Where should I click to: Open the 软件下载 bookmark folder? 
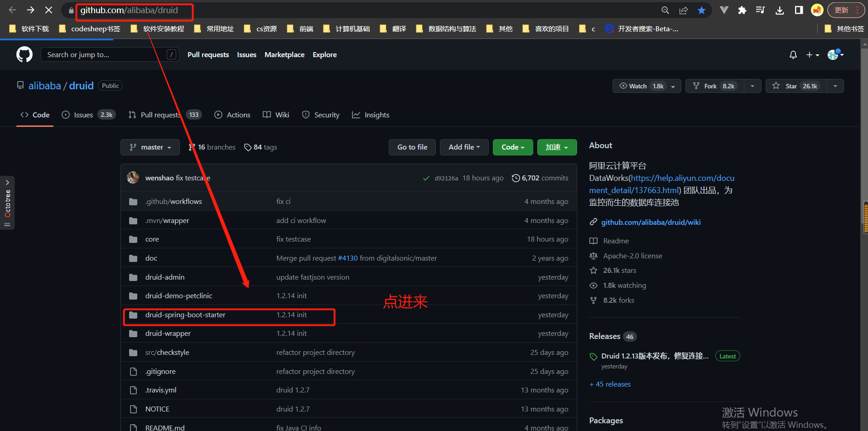pos(29,29)
